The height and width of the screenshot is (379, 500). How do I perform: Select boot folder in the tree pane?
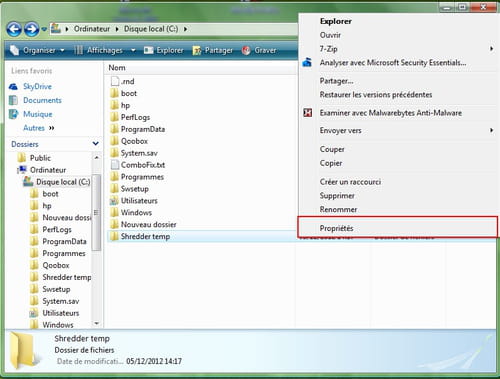pos(50,194)
